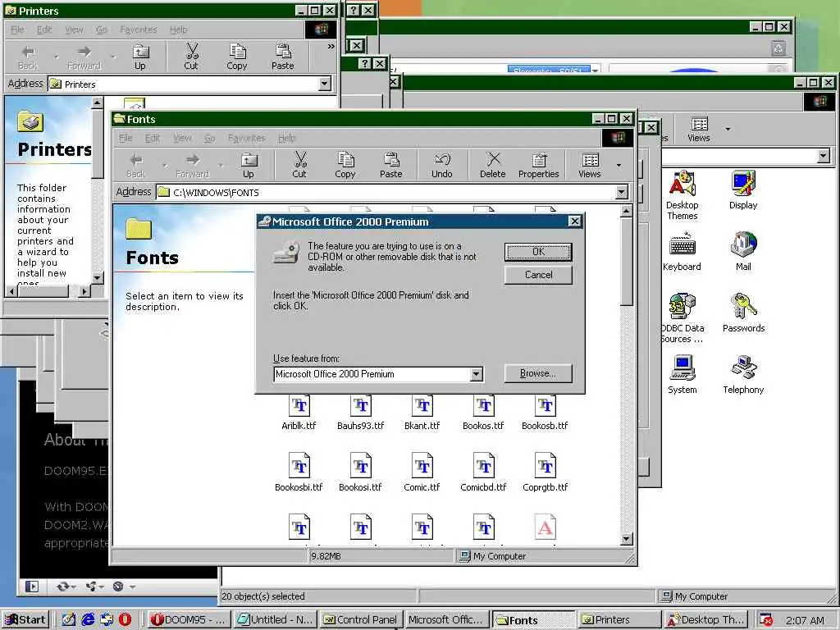840x630 pixels.
Task: Open Telephony in Control Panel
Action: pos(743,374)
